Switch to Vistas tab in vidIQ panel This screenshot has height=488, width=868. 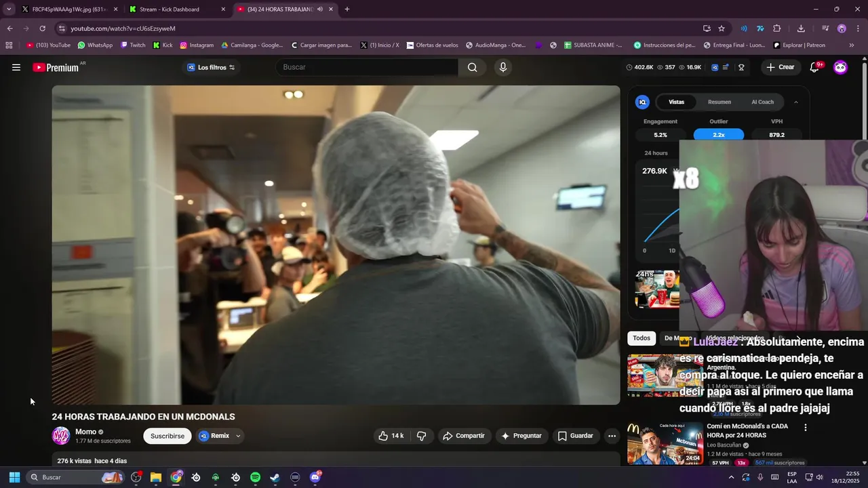676,102
